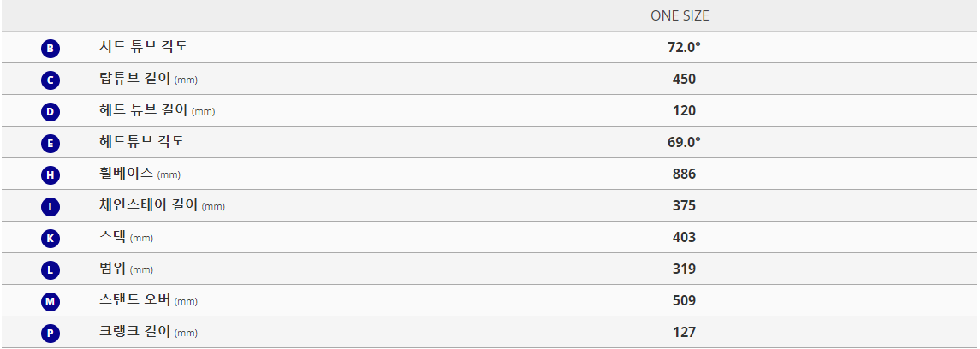Screen dimensions: 980x349
Task: Click the 72.0° seat angle value
Action: (x=684, y=47)
